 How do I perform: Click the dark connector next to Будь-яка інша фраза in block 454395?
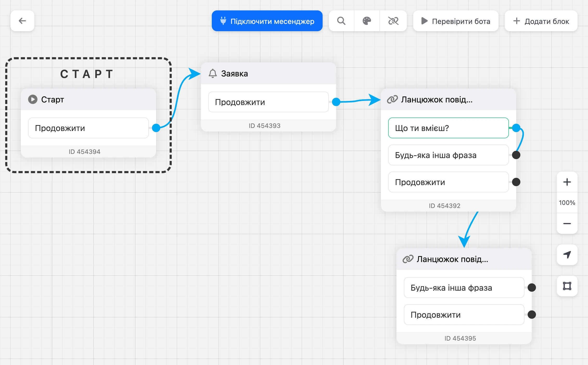[532, 288]
